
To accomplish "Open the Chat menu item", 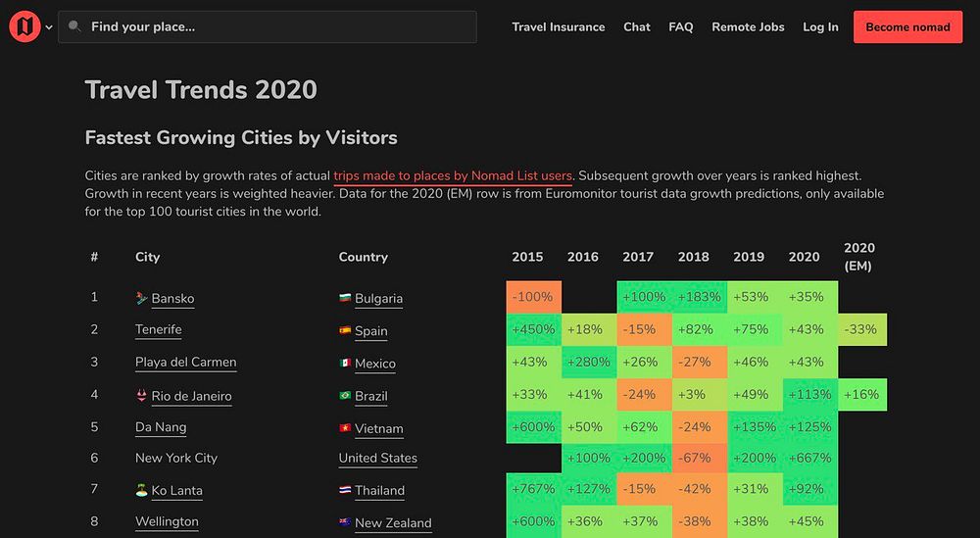I will pos(637,26).
